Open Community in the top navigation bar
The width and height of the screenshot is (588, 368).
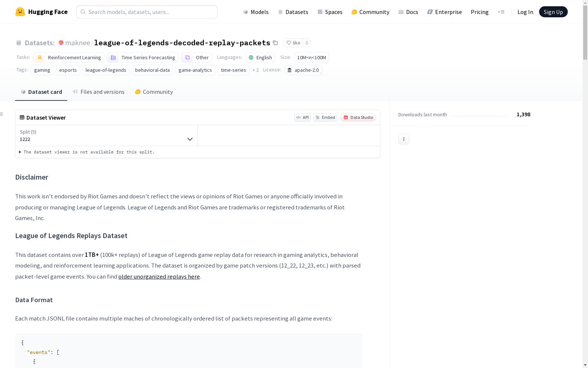(x=370, y=12)
